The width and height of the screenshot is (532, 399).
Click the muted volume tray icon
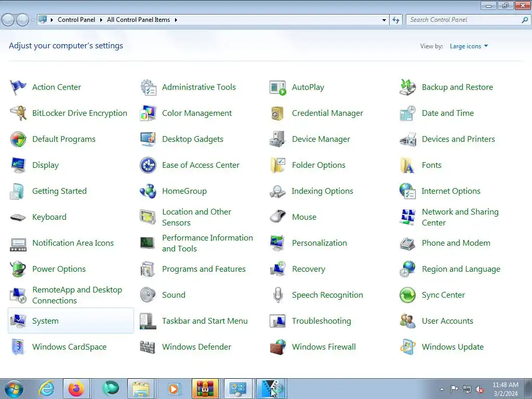480,390
